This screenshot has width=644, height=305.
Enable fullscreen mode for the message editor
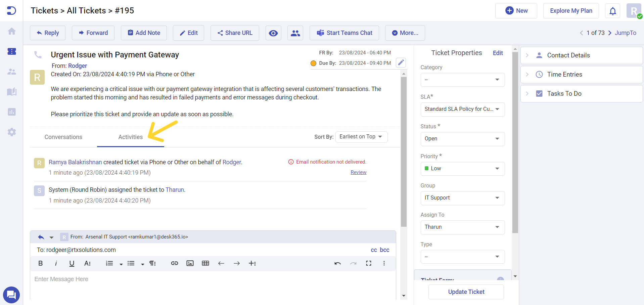tap(368, 263)
